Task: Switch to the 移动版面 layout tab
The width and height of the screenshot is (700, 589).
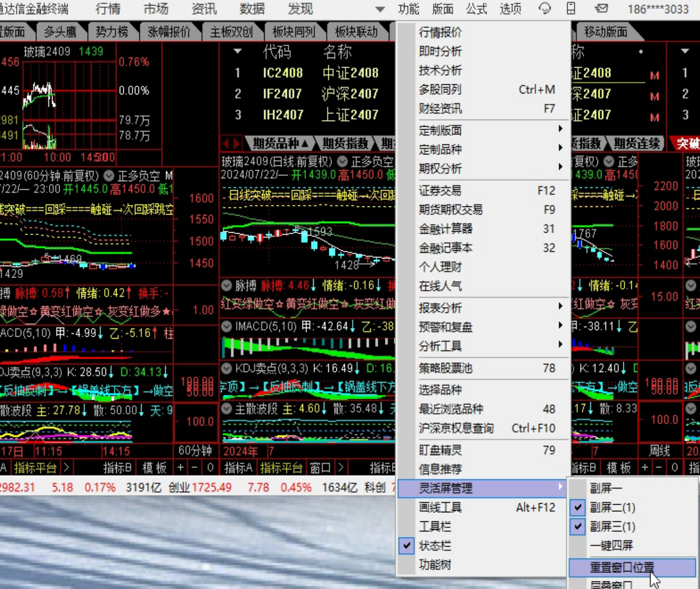Action: coord(606,32)
